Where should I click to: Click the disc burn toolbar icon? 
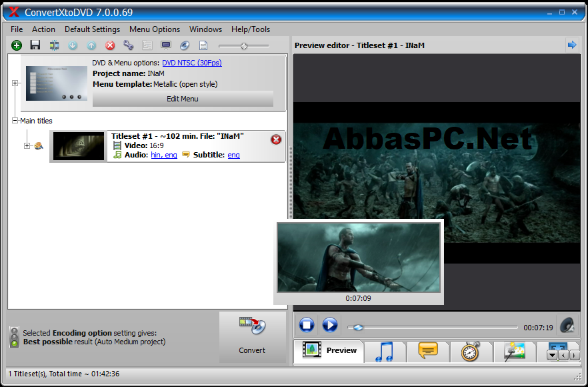coord(185,45)
